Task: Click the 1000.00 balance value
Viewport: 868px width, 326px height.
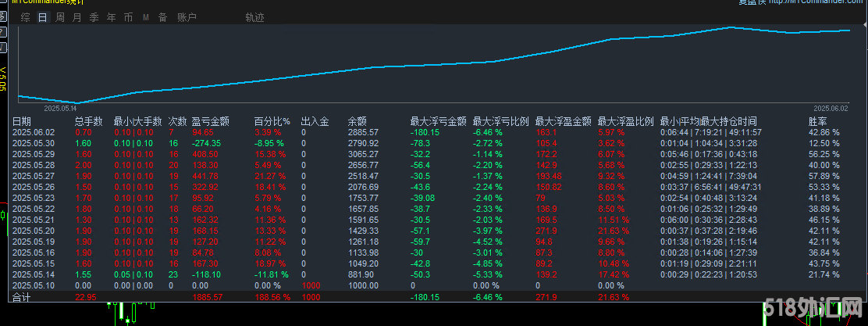Action: click(363, 285)
